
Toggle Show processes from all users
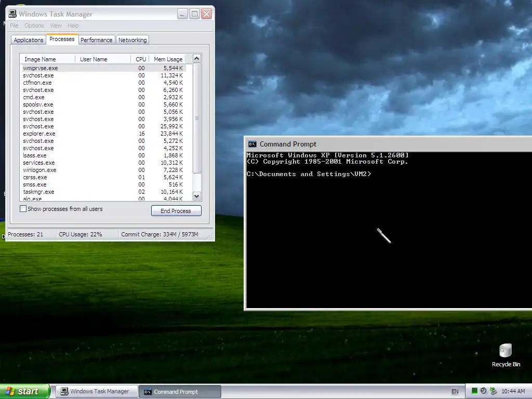(23, 209)
